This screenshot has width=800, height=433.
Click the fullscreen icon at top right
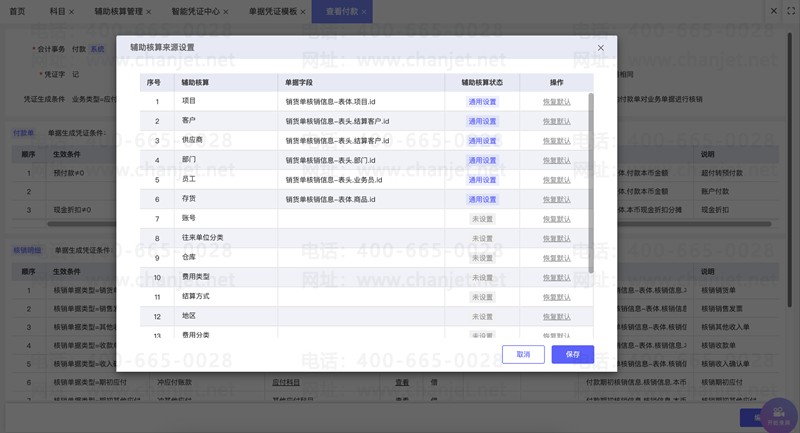(791, 11)
